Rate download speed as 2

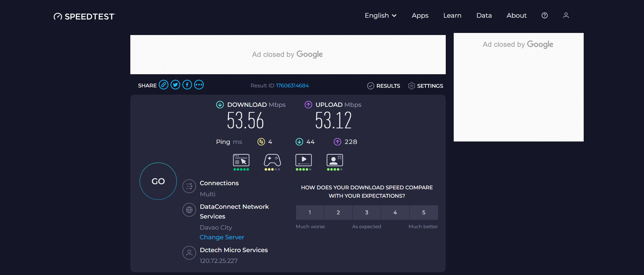[338, 213]
